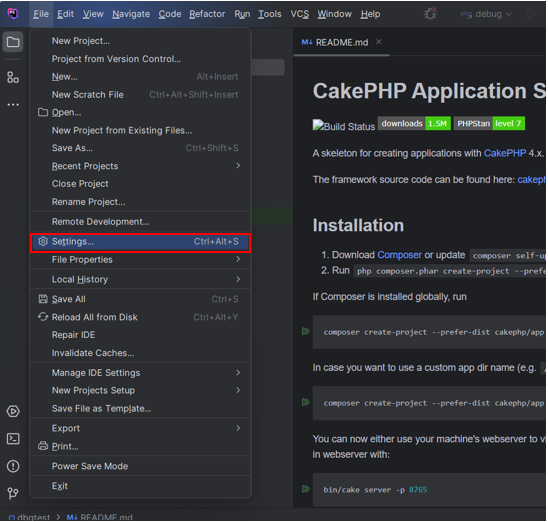
Task: Click the listen for debug connections bug icon
Action: [x=431, y=14]
